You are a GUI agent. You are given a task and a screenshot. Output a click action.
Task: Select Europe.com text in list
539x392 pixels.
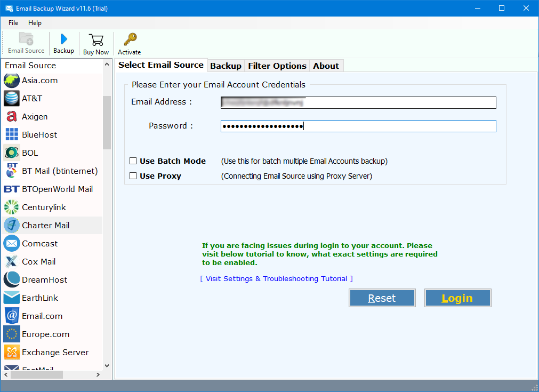coord(46,334)
